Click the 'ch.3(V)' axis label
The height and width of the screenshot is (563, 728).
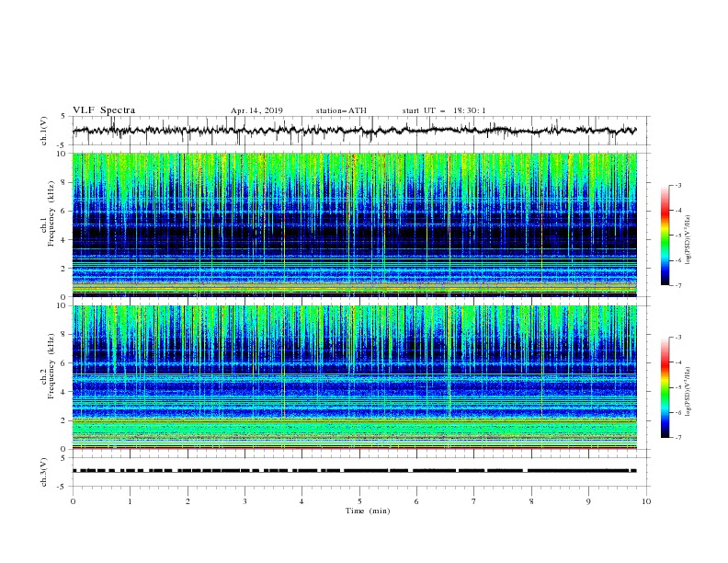click(x=44, y=472)
